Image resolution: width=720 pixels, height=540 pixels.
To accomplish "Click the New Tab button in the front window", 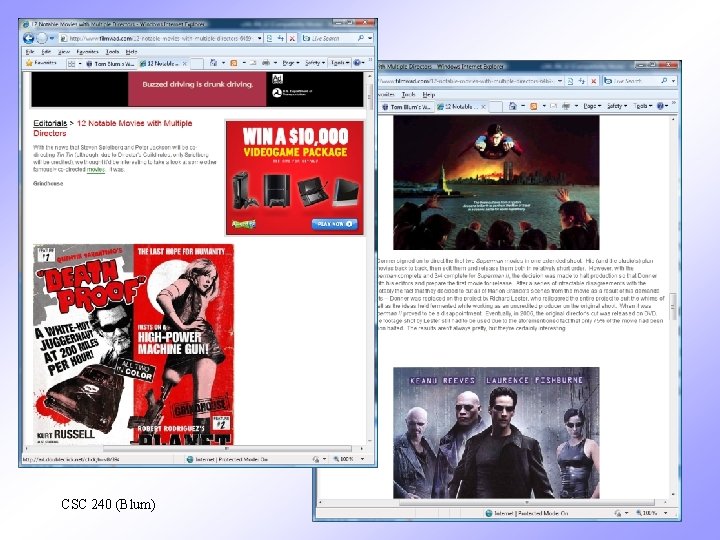I will pos(197,64).
